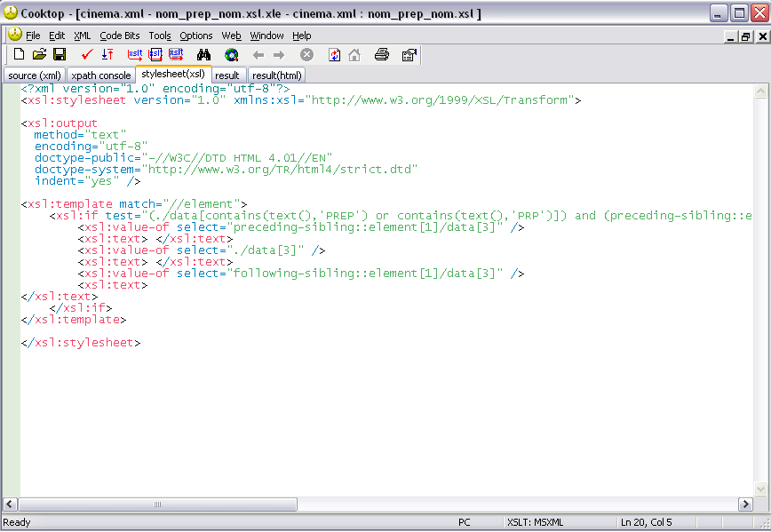This screenshot has width=771, height=532.
Task: Save the stylesheet with the floppy disk icon
Action: [60, 54]
